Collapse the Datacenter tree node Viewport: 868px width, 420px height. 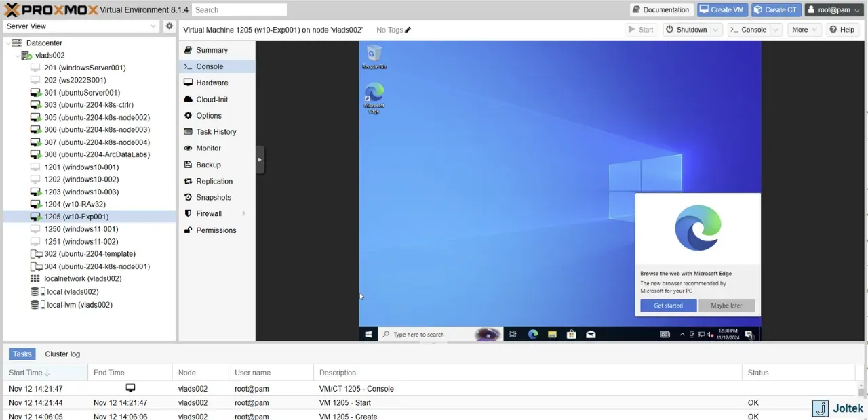pos(7,43)
